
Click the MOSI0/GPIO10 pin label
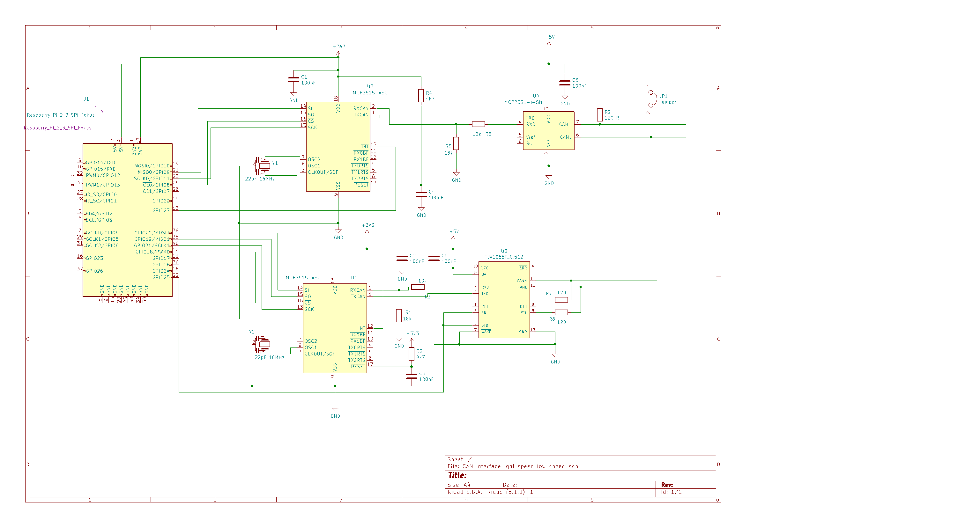tap(152, 166)
